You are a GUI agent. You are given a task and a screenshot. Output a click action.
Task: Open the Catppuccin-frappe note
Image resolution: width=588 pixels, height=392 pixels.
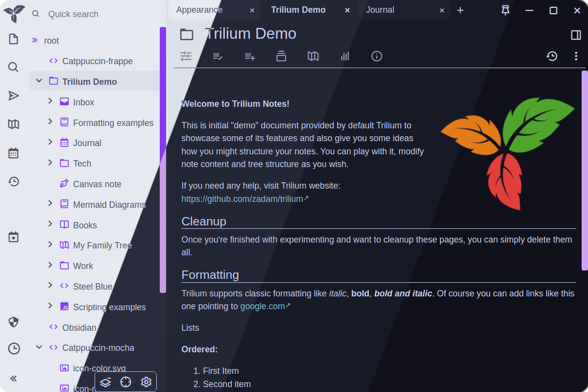[98, 61]
